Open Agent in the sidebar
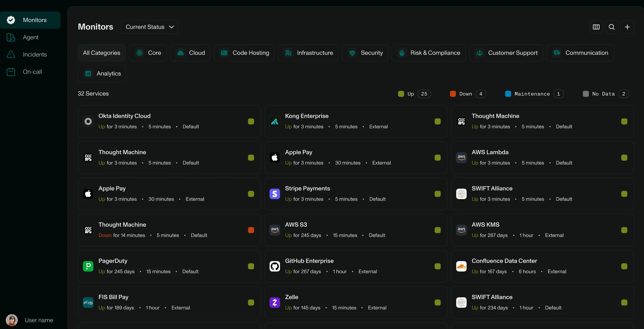This screenshot has height=329, width=644. tap(30, 37)
